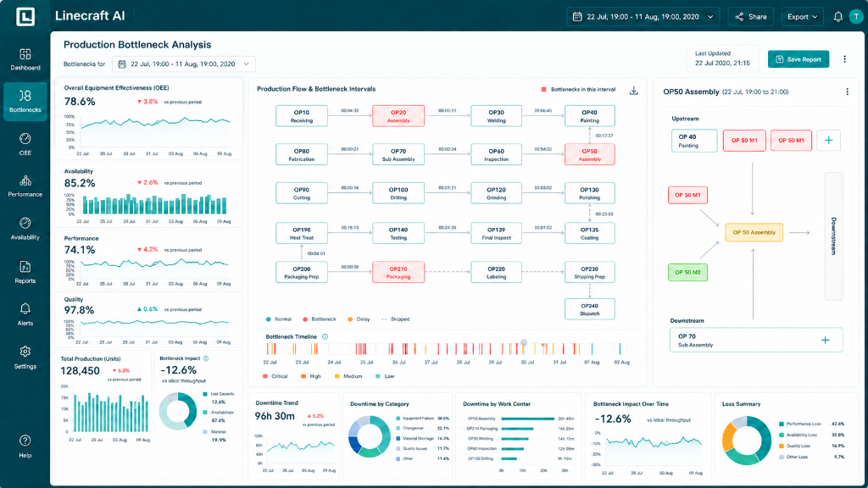Click the OP50 Assembly downtime bar
Viewport: 868px width, 488px height.
click(527, 419)
